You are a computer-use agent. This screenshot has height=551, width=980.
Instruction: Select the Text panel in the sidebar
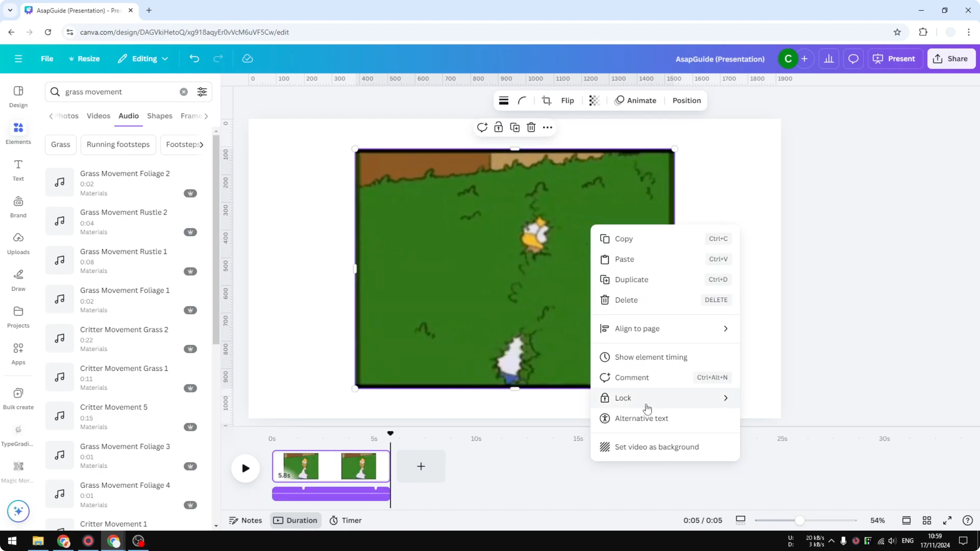pyautogui.click(x=18, y=169)
